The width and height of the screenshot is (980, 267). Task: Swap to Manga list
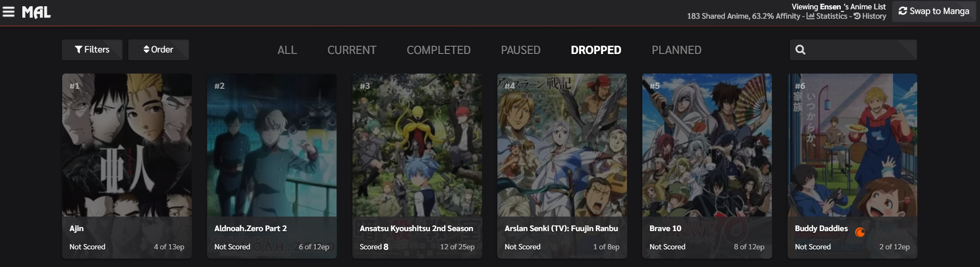(934, 11)
